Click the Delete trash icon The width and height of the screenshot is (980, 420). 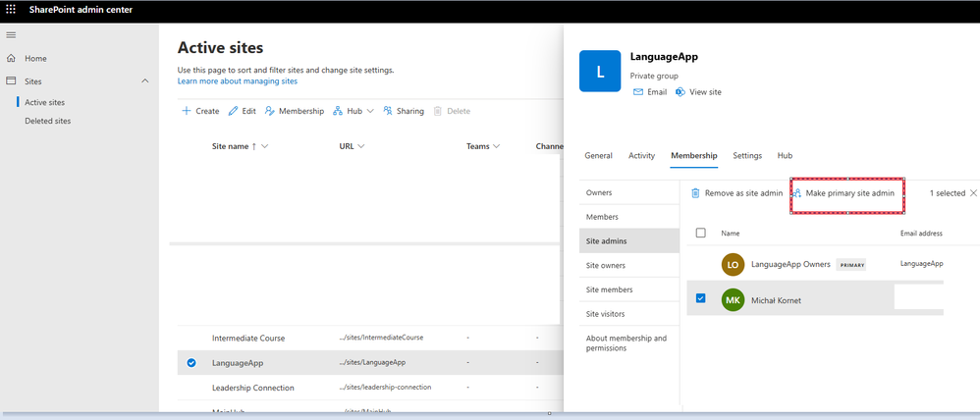coord(438,111)
